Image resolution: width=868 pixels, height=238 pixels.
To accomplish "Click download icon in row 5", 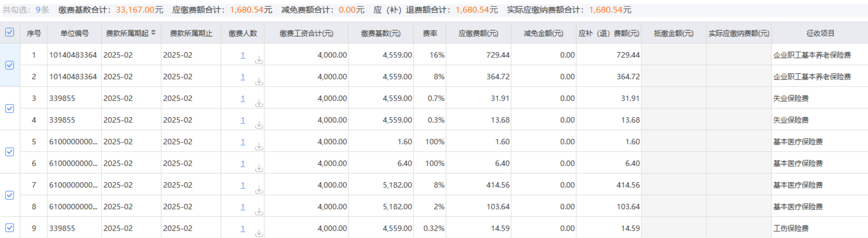I will (259, 147).
